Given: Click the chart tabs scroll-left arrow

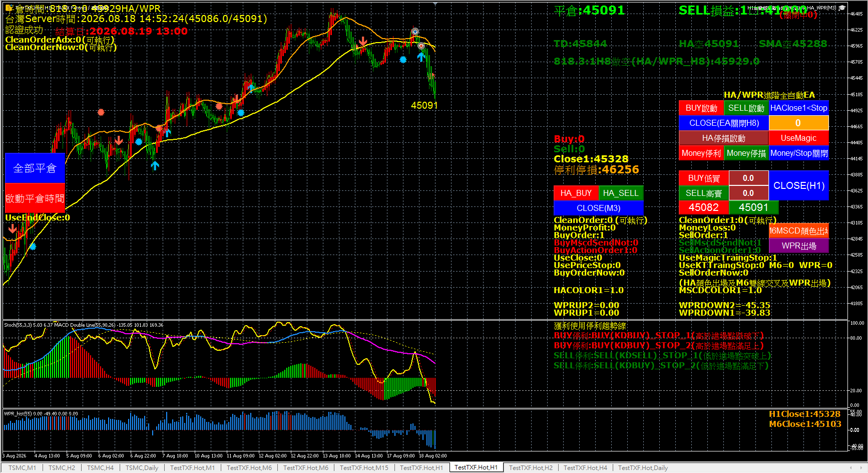Looking at the screenshot, I should click(850, 468).
